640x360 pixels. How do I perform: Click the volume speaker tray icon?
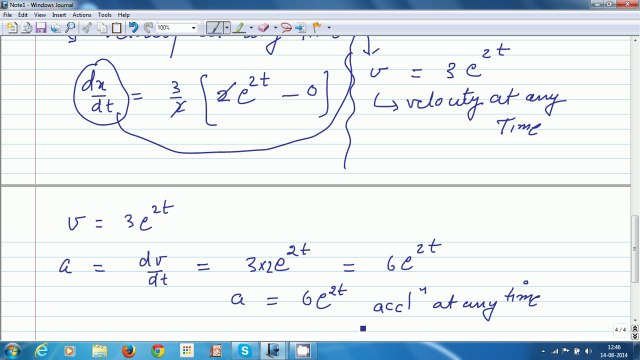tap(588, 351)
